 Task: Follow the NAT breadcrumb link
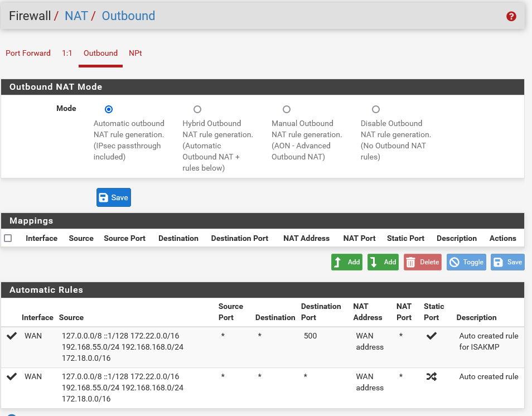[76, 16]
